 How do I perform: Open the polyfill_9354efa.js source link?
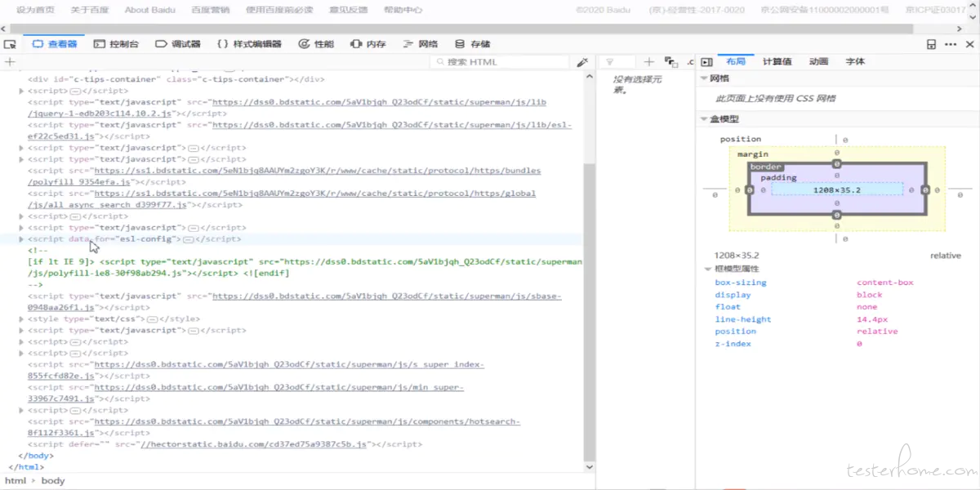[x=284, y=176]
